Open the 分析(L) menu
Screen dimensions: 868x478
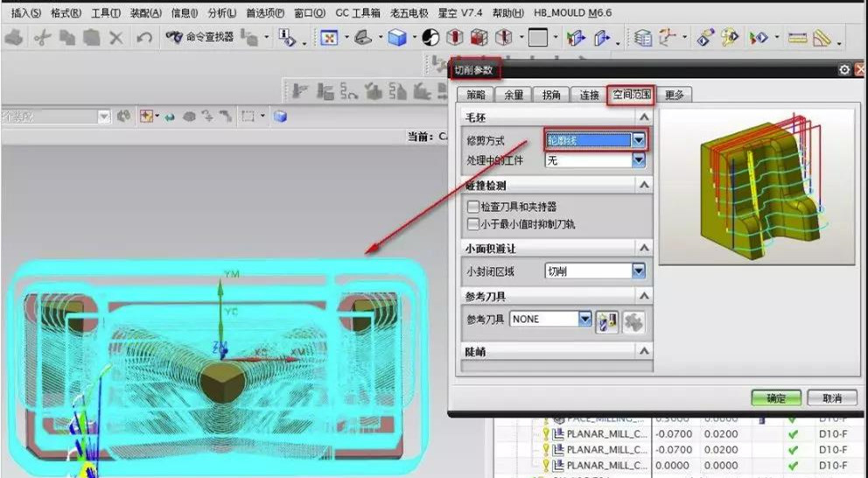(221, 13)
